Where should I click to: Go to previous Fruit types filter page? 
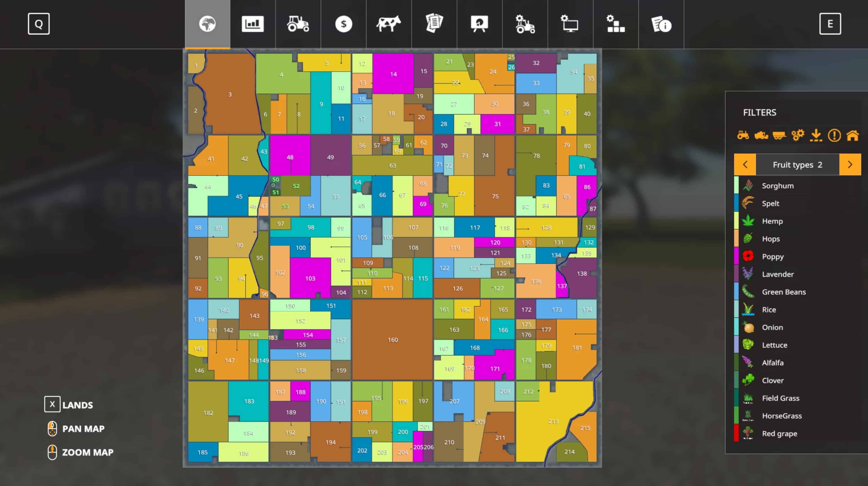click(745, 164)
